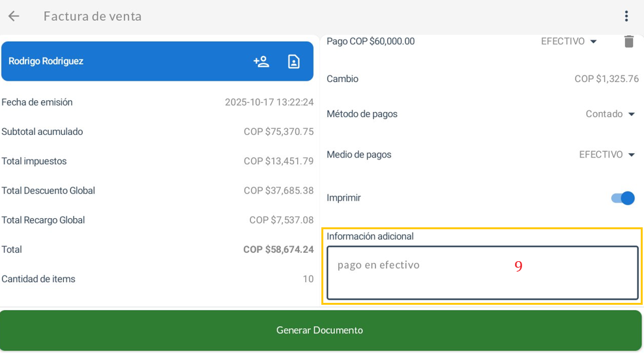644x353 pixels.
Task: Click the Total amount COP $58,674.24
Action: point(278,249)
